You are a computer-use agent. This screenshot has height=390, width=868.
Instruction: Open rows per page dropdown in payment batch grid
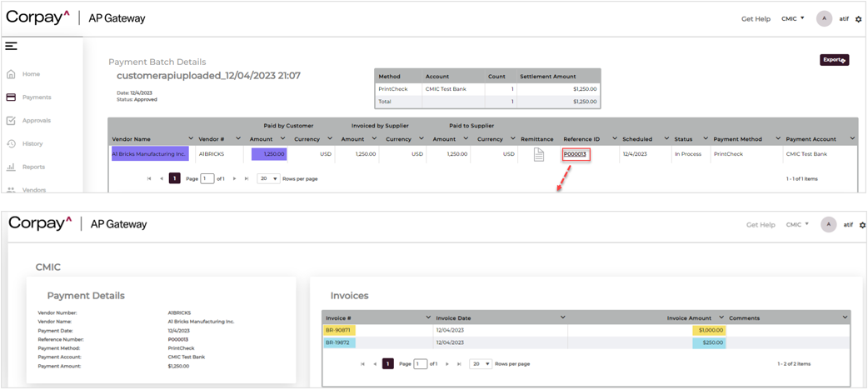(268, 179)
